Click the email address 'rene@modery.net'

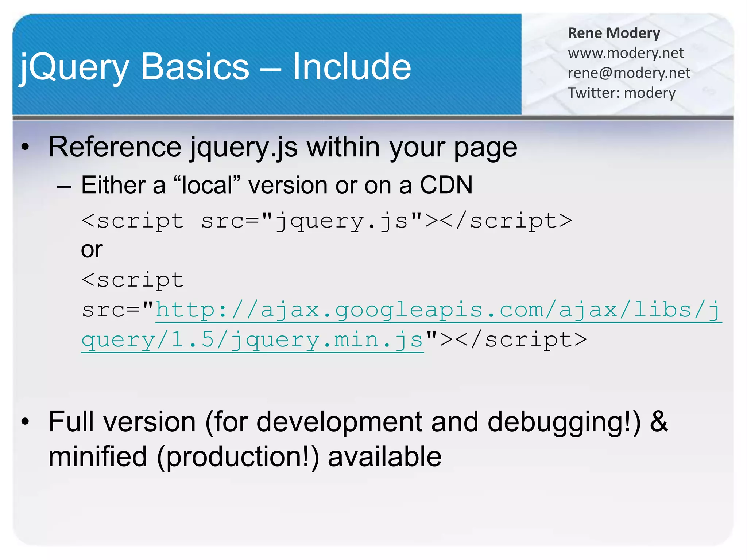tap(629, 73)
